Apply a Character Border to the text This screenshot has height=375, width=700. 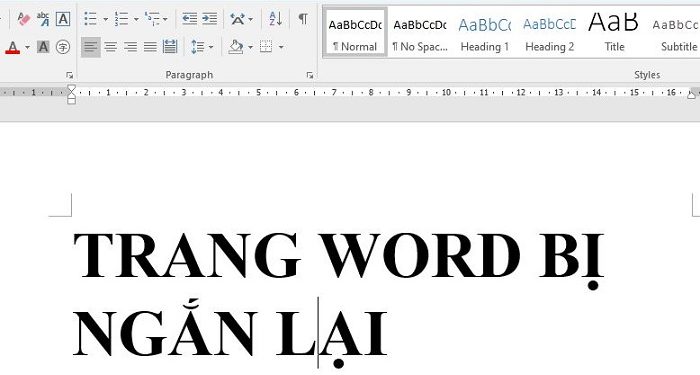click(63, 19)
